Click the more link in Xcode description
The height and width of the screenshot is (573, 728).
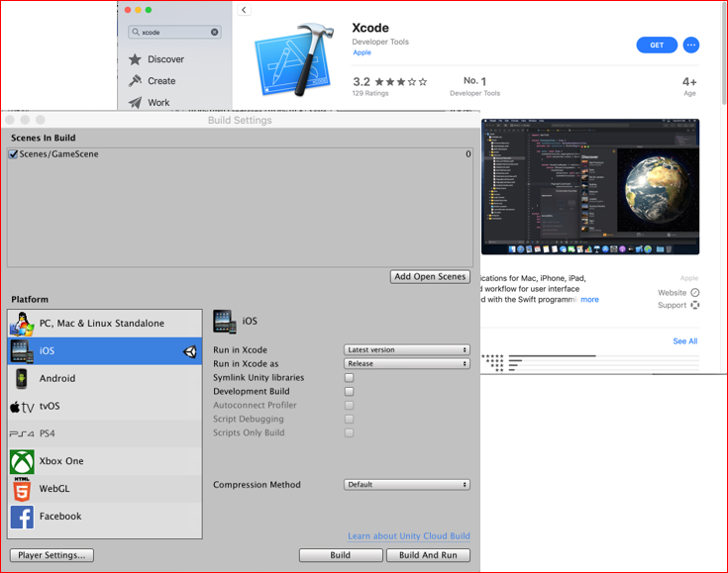point(589,300)
